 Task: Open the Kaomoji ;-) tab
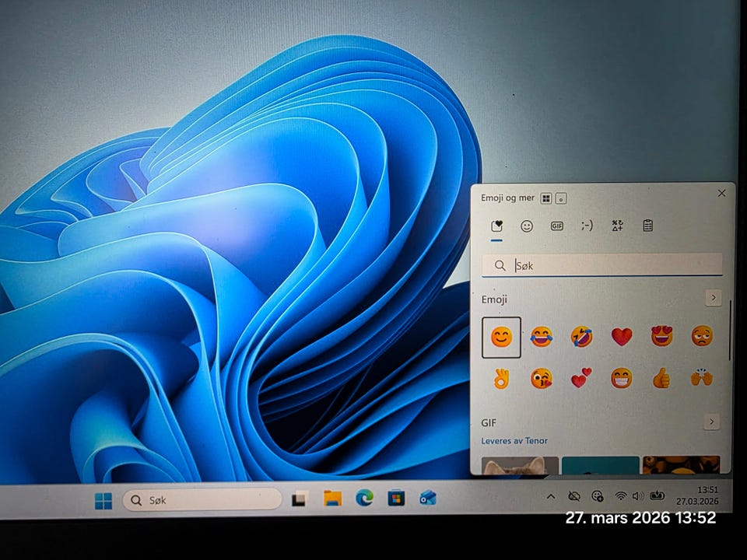587,226
